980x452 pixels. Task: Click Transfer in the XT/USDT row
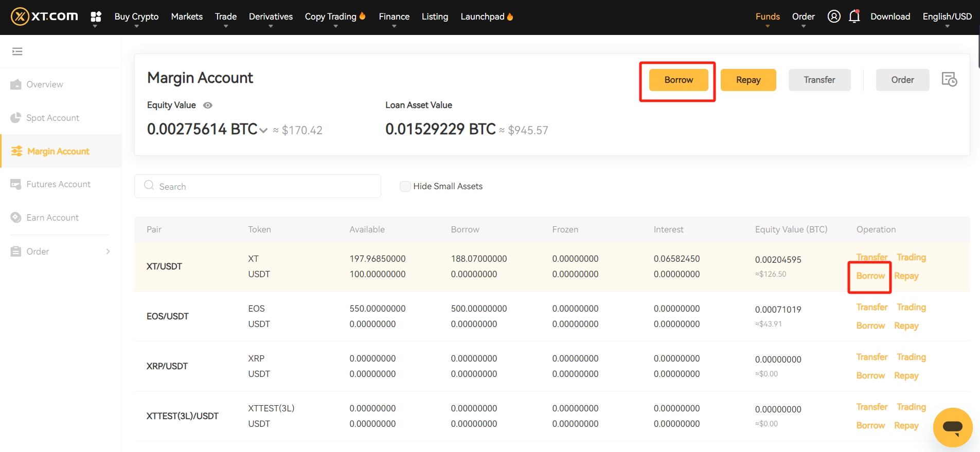[x=872, y=257]
